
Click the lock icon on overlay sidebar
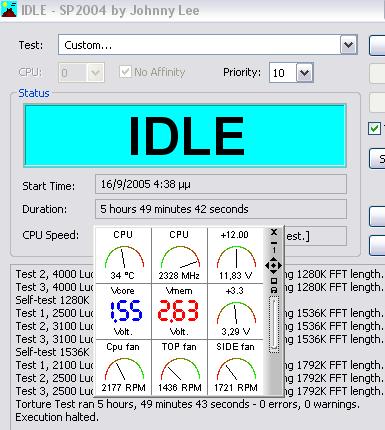[x=274, y=290]
